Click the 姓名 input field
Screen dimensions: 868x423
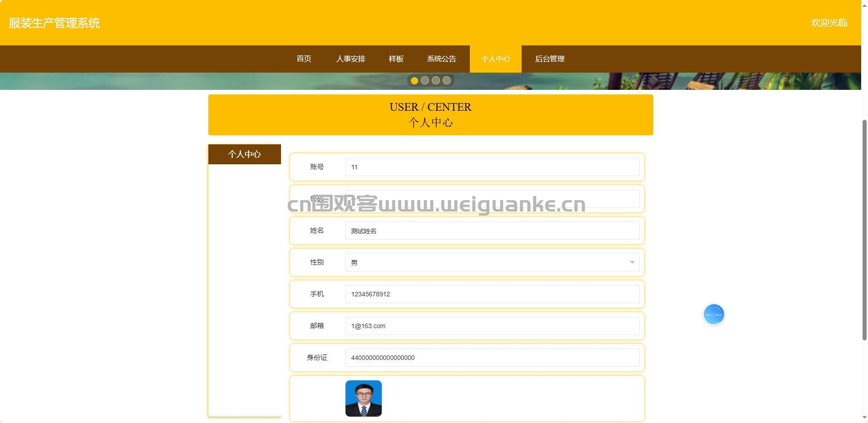493,231
